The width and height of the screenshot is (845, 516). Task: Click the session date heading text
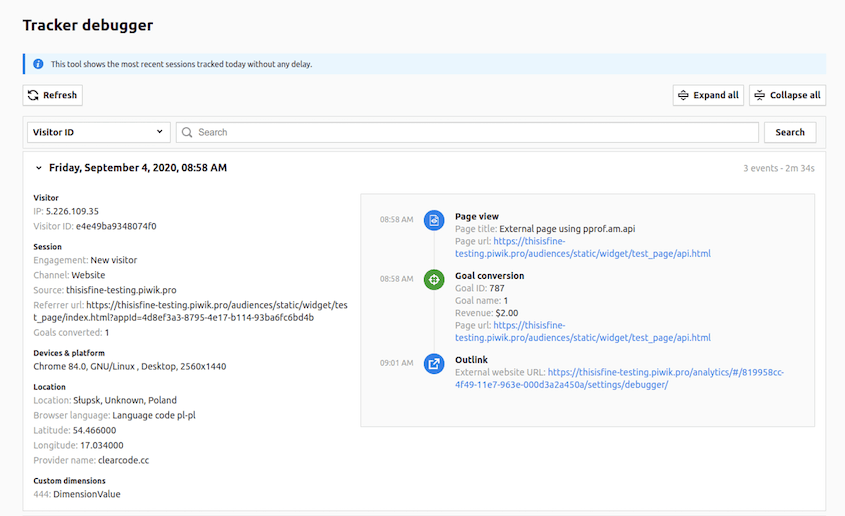(138, 168)
